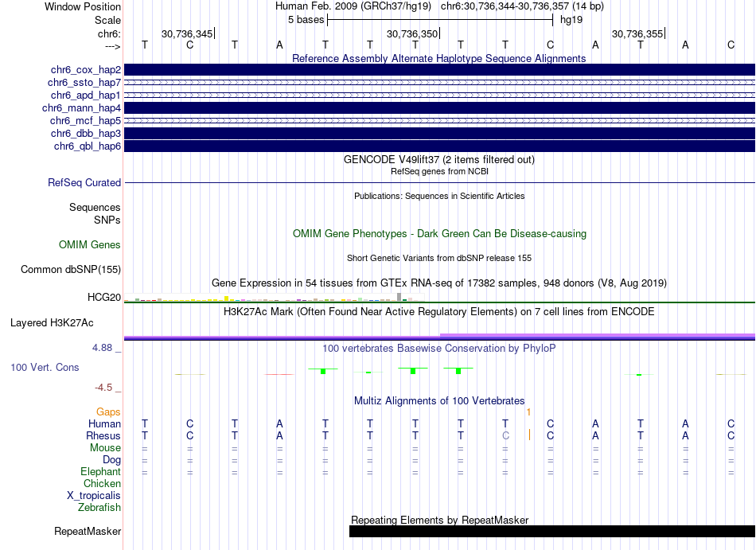Screen dimensions: 756x550
Task: Open the 100 Vert. Cons track label
Action: 45,367
